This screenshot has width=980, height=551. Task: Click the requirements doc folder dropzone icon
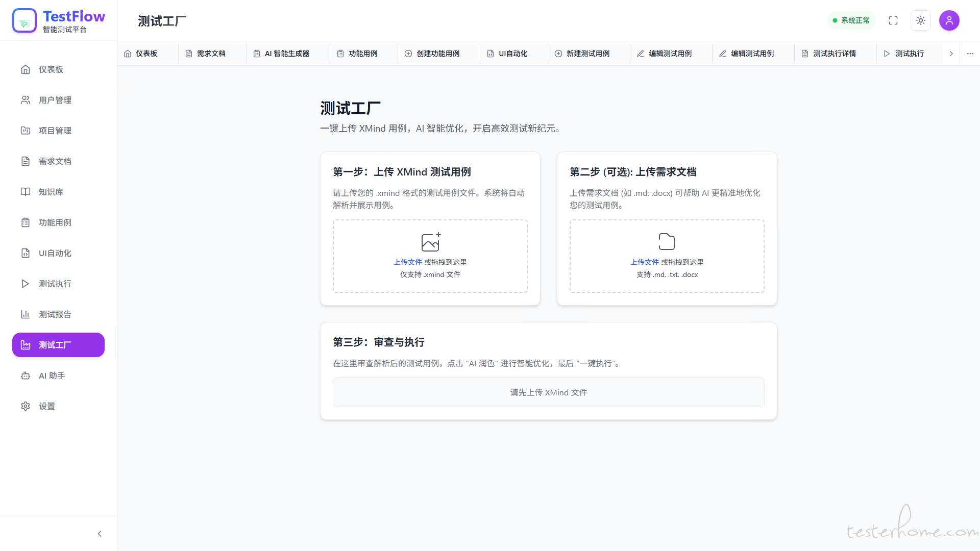click(x=667, y=242)
